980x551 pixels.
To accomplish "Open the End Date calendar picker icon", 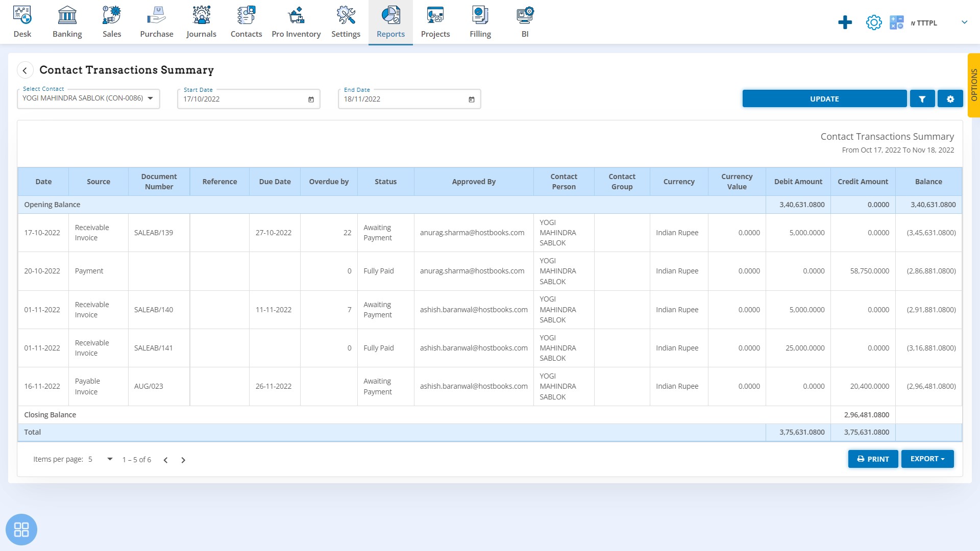I will [472, 99].
